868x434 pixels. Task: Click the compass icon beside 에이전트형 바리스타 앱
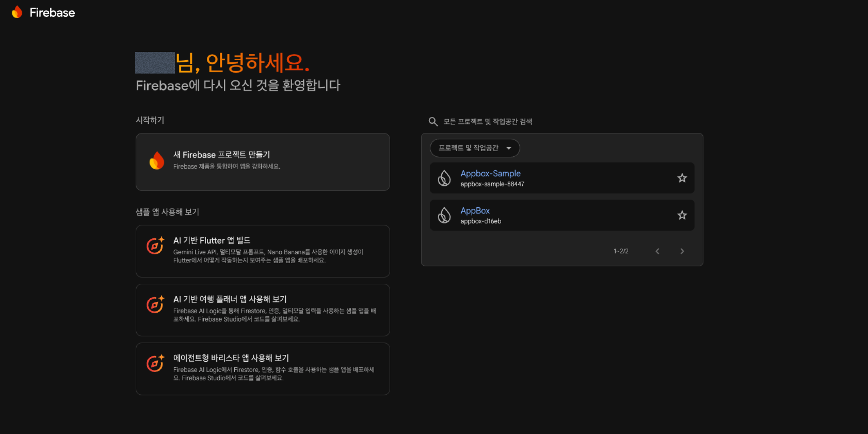coord(156,363)
